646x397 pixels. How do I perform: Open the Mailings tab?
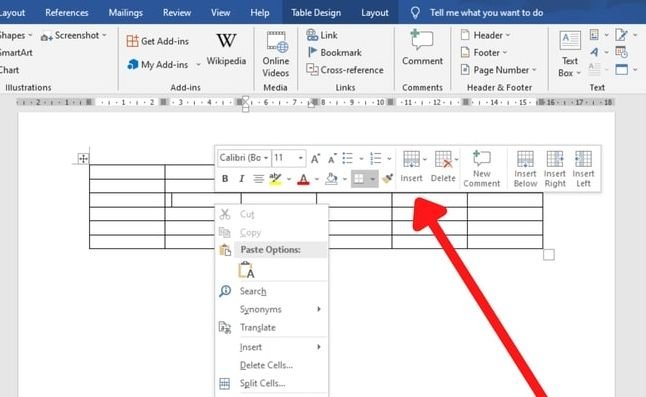126,13
